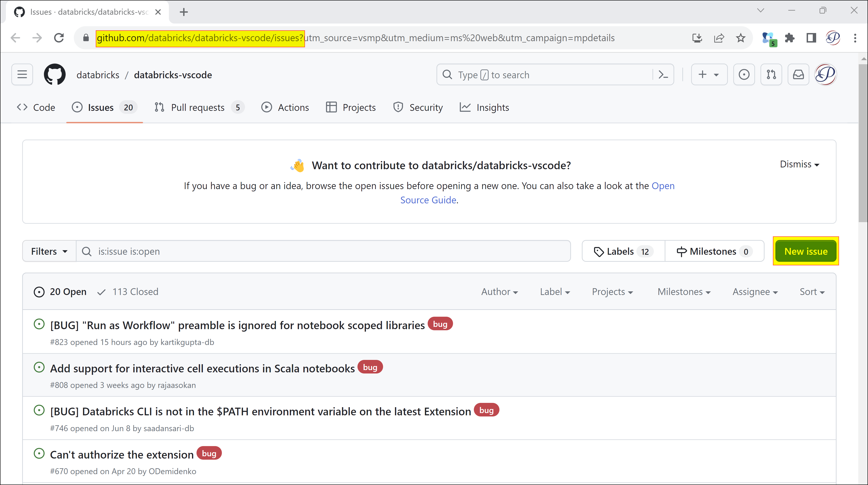
Task: Open the Chrome three-dot menu
Action: click(855, 38)
